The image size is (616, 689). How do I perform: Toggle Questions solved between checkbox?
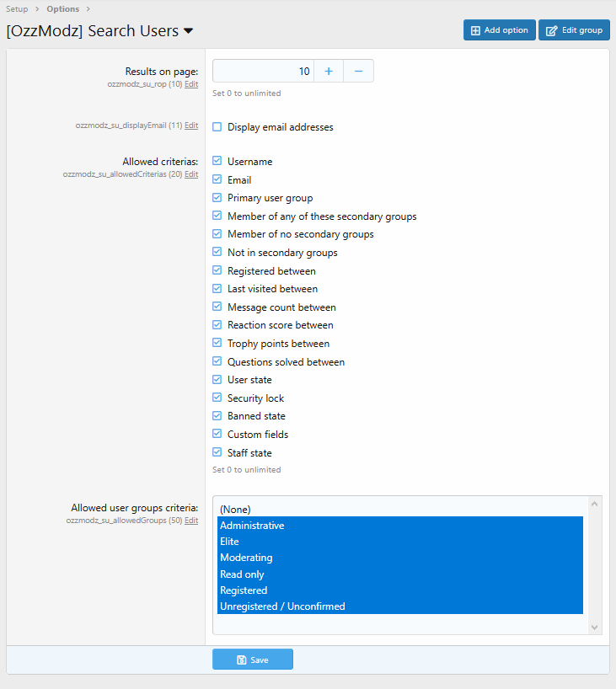[217, 361]
